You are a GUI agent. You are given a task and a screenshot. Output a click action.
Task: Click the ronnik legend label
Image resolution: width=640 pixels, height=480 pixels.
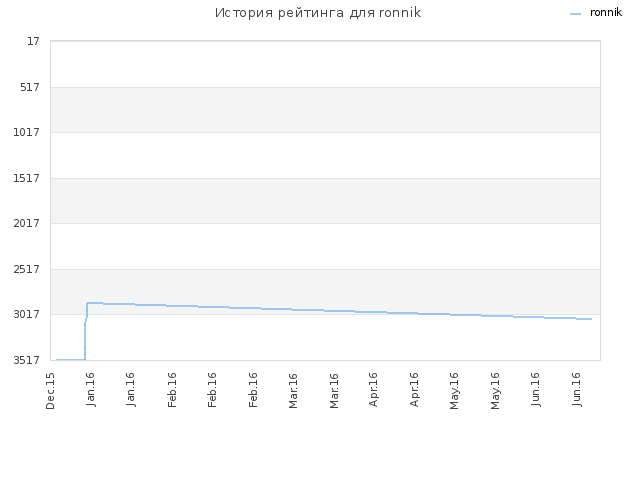606,13
